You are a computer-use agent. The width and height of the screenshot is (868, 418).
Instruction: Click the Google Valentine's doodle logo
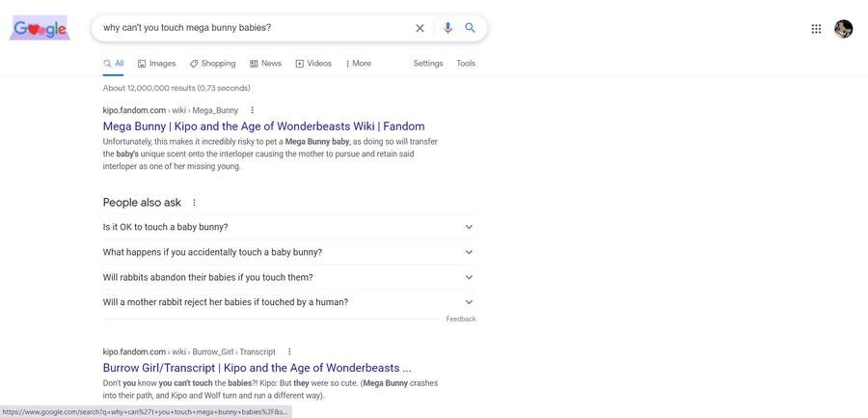pyautogui.click(x=40, y=28)
